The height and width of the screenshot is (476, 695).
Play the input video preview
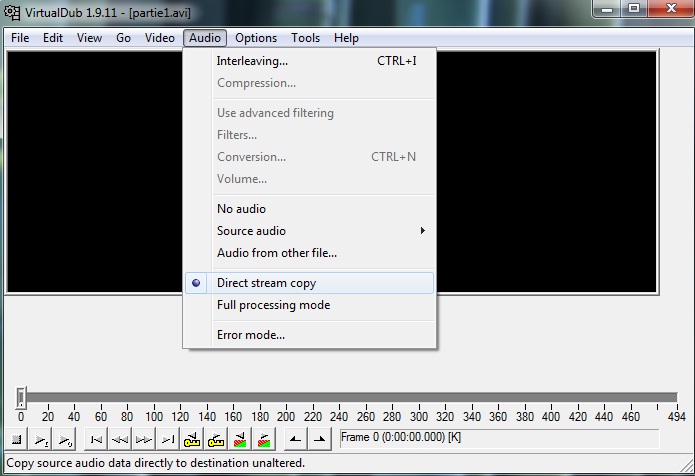[x=41, y=439]
